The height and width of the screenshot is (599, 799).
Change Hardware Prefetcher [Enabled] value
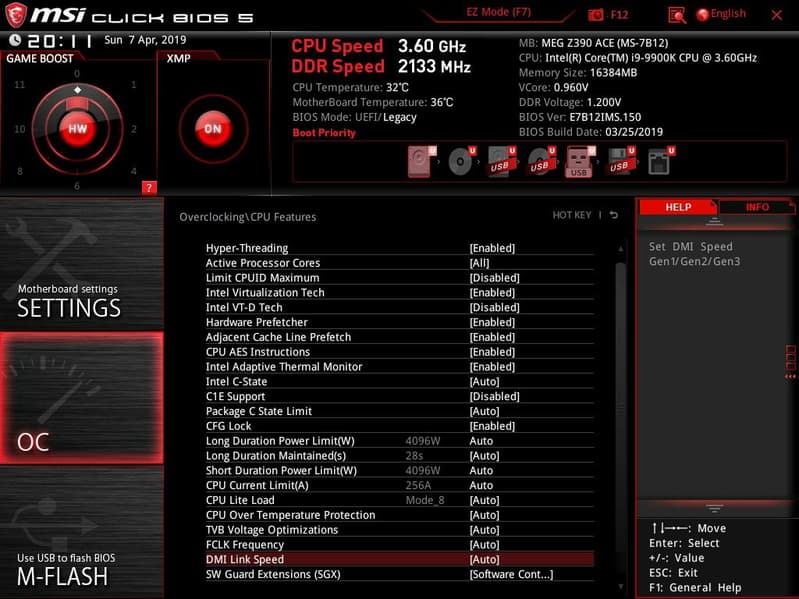click(x=492, y=322)
